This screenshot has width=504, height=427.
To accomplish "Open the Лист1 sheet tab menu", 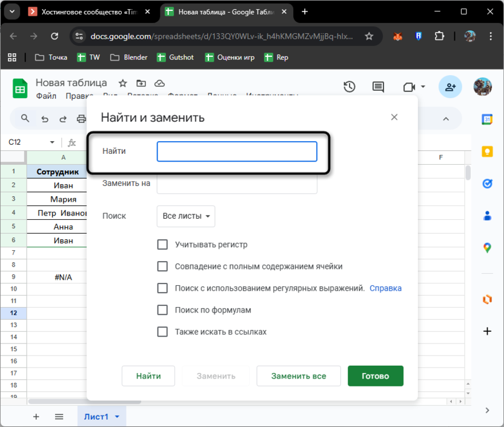I will click(116, 417).
